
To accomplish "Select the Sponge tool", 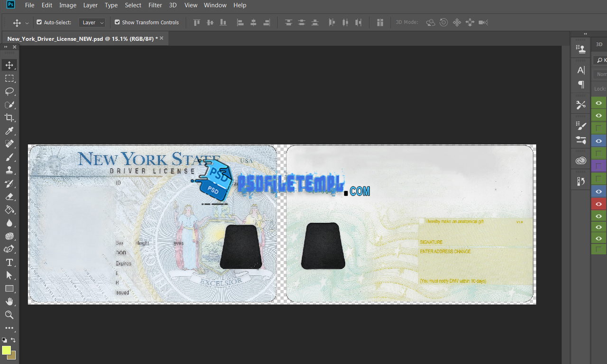I will click(9, 236).
